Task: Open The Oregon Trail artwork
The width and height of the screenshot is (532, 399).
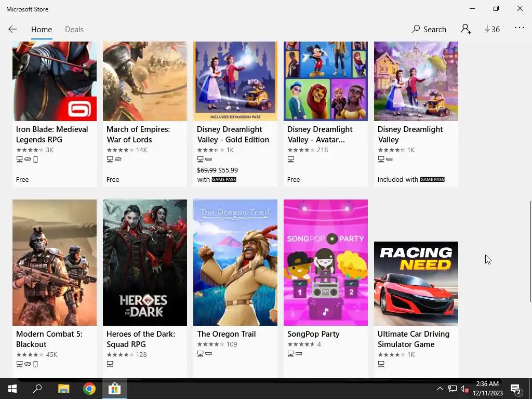Action: 235,262
